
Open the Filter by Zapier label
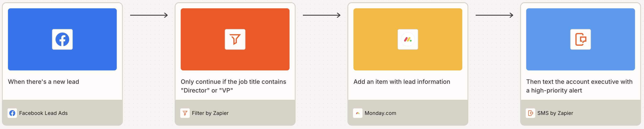210,113
